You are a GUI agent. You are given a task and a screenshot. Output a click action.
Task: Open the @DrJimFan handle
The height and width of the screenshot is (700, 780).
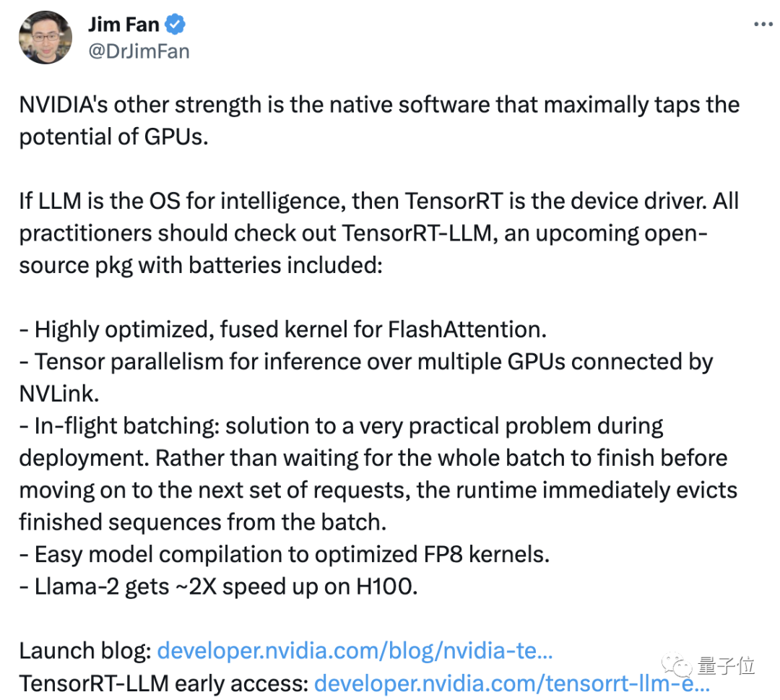coord(138,51)
